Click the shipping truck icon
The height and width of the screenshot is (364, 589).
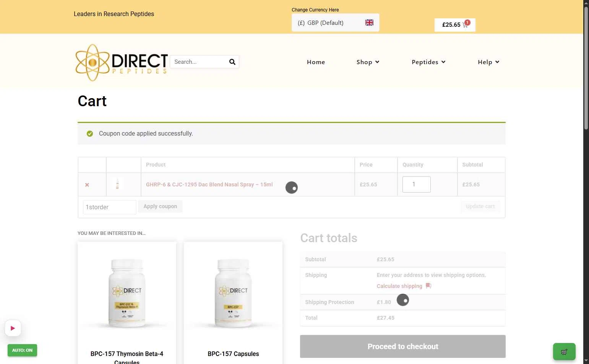point(428,286)
